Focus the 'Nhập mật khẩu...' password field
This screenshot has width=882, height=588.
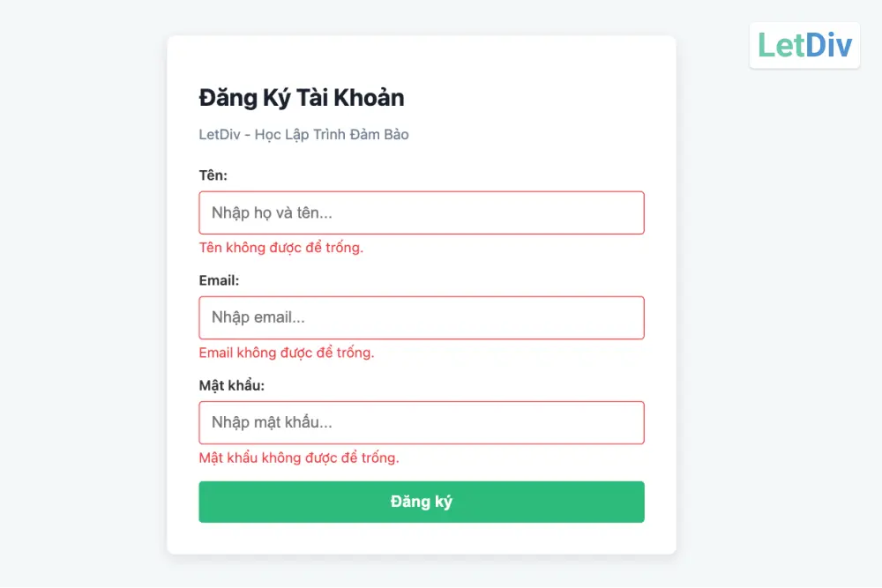click(x=422, y=423)
